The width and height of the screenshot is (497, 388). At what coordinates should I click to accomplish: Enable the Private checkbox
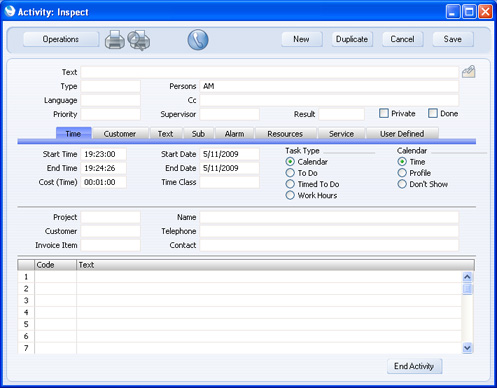click(x=384, y=113)
